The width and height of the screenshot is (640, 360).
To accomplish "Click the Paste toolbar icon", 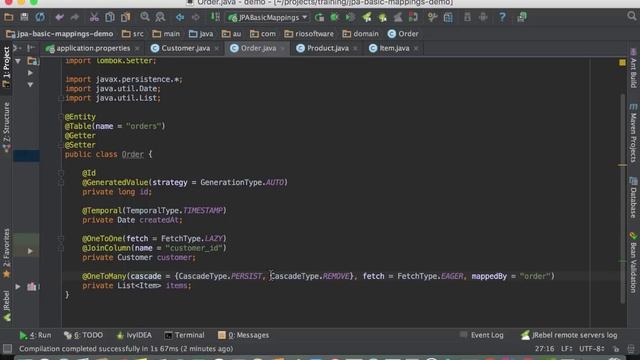I will [126, 17].
